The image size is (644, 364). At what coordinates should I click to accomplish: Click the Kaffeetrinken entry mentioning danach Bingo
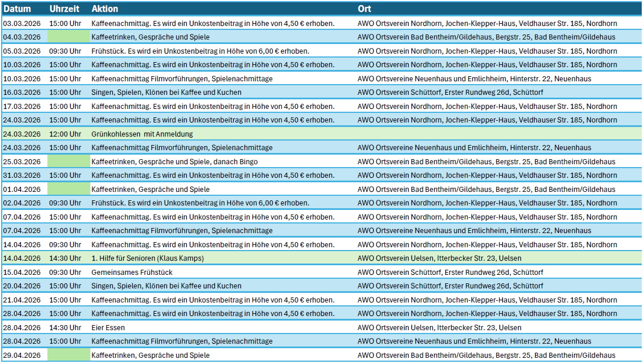[174, 161]
